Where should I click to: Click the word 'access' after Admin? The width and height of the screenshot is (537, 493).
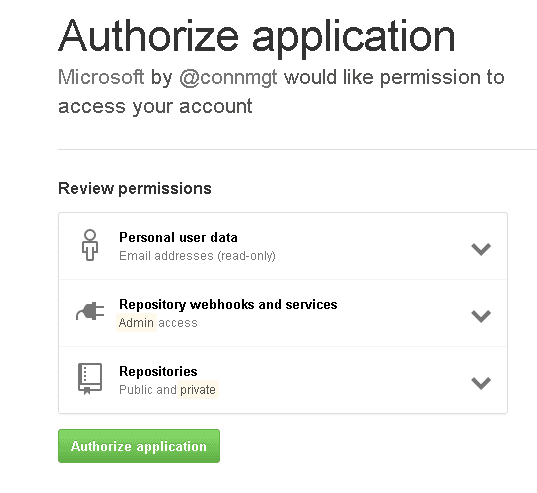pyautogui.click(x=178, y=323)
